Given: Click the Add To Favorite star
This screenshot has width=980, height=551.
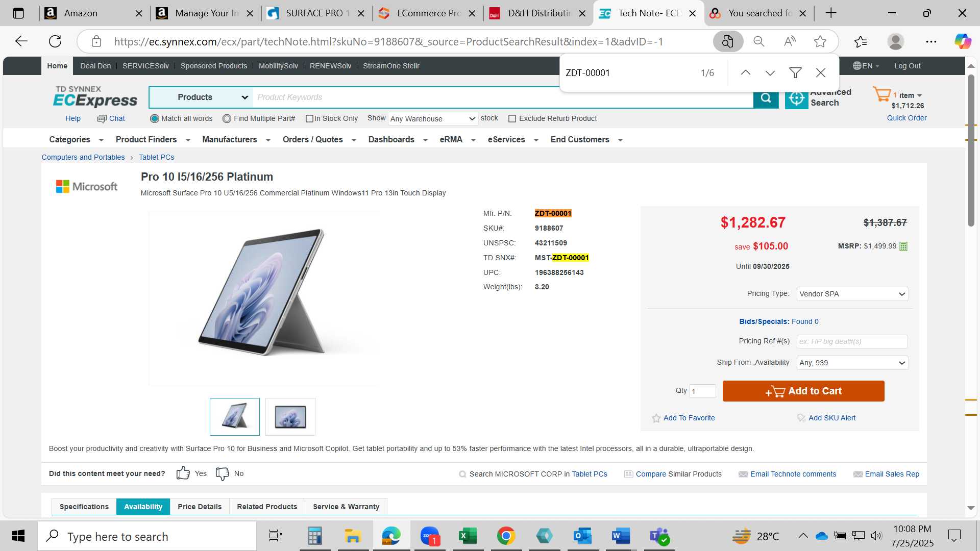Looking at the screenshot, I should 656,418.
